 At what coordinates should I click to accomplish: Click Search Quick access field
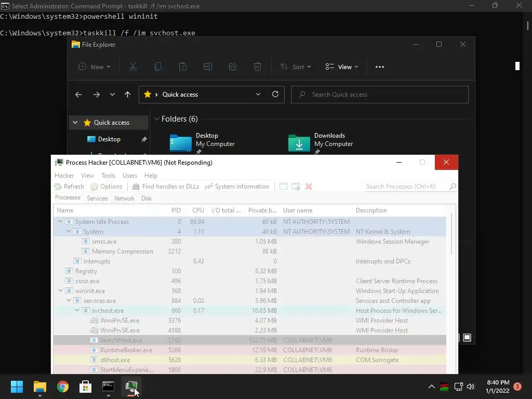point(380,95)
